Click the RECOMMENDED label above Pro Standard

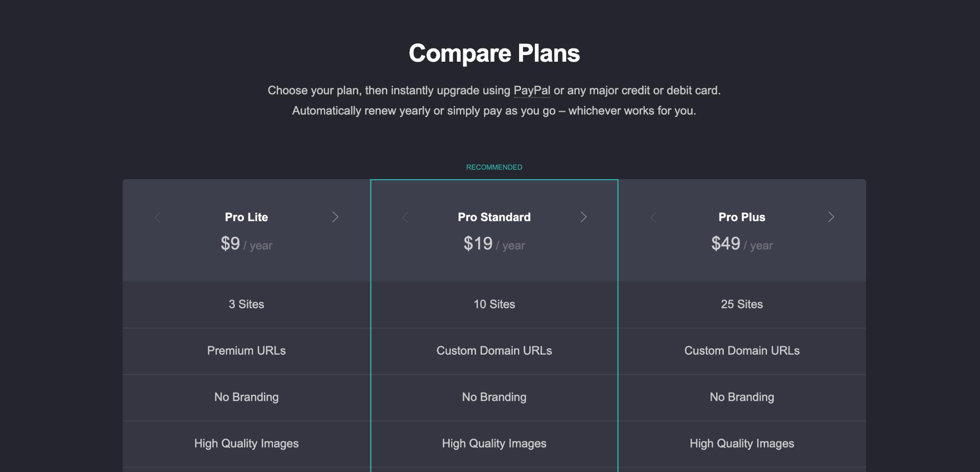coord(494,167)
